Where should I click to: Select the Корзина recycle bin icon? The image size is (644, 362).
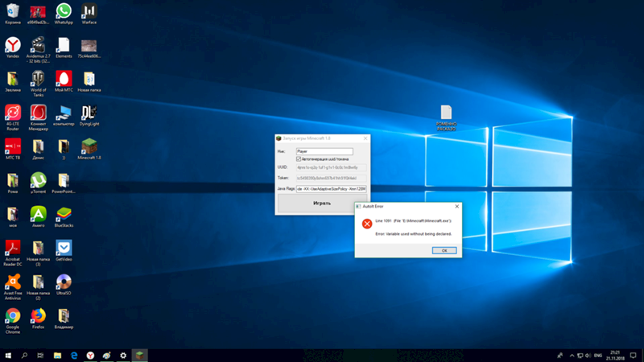coord(13,14)
